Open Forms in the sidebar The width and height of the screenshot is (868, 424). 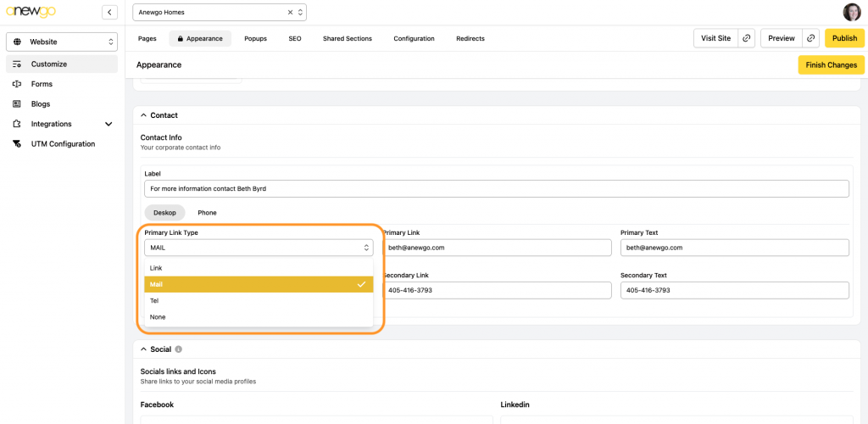[42, 84]
